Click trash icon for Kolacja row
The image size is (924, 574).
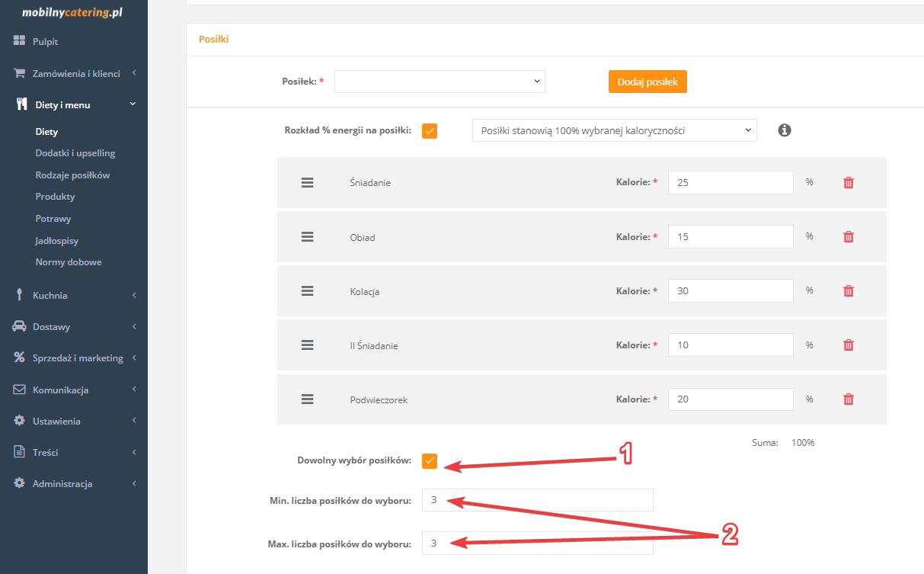(849, 291)
